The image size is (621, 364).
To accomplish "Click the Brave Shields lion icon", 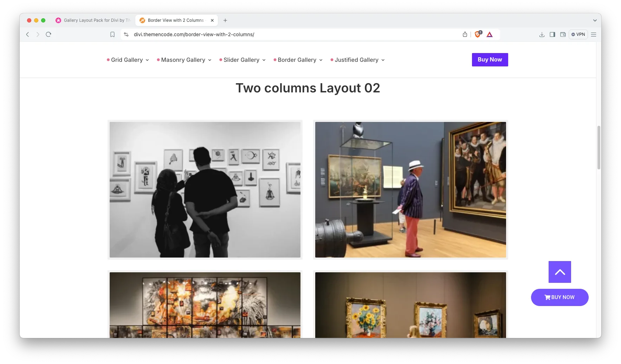I will coord(478,34).
